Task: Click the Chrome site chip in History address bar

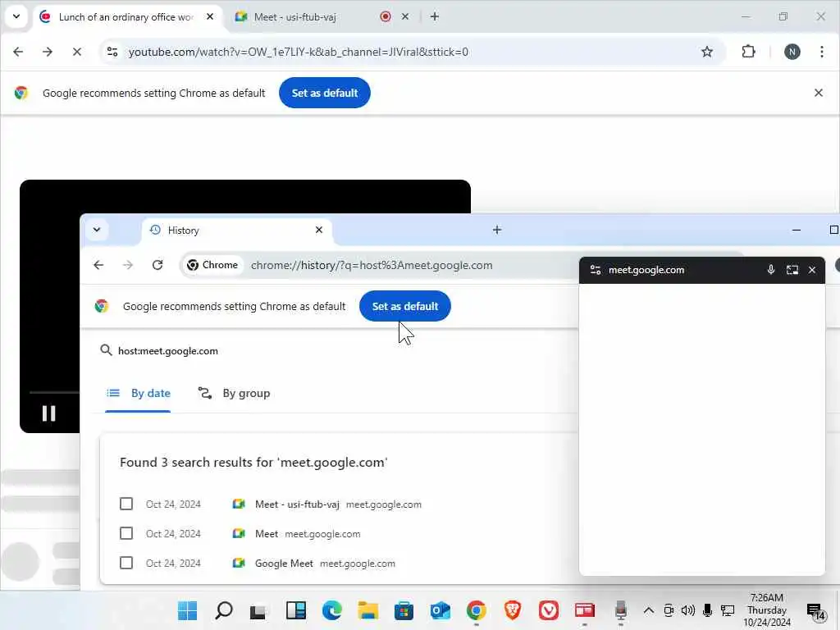Action: (x=212, y=265)
